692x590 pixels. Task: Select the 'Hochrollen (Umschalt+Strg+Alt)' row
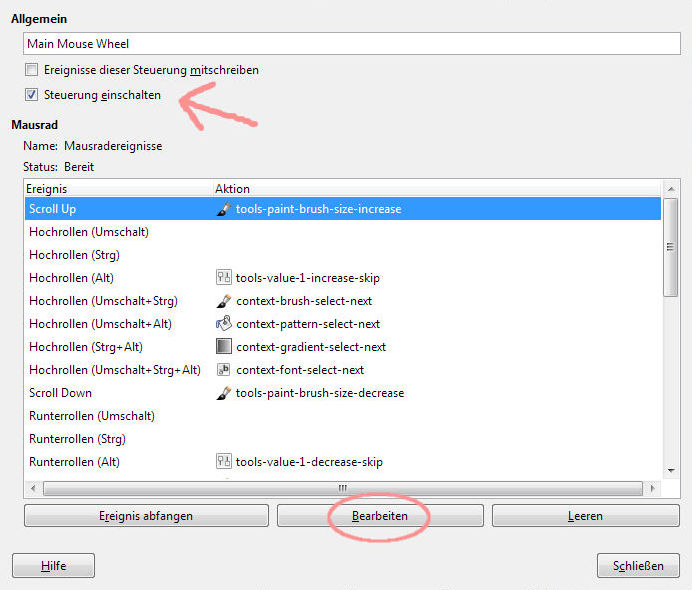pos(343,369)
